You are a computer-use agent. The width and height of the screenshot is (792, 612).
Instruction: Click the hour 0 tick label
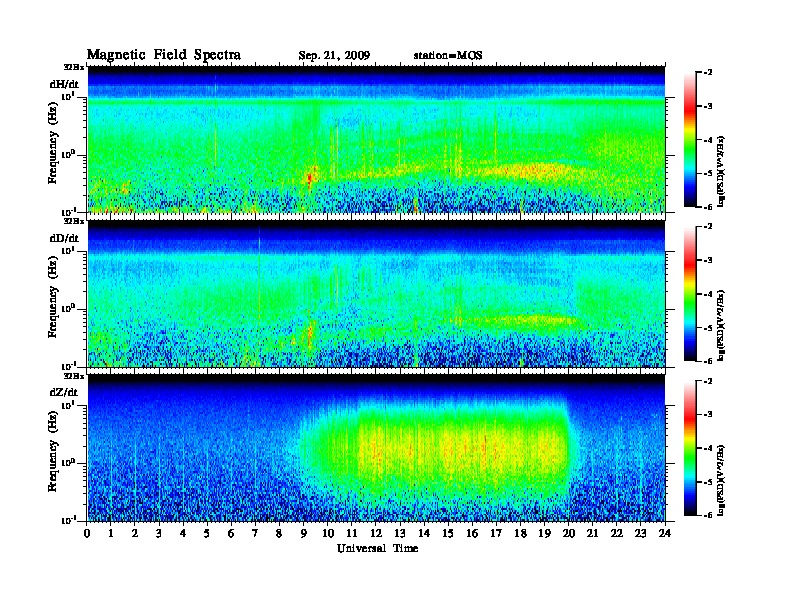[x=87, y=534]
